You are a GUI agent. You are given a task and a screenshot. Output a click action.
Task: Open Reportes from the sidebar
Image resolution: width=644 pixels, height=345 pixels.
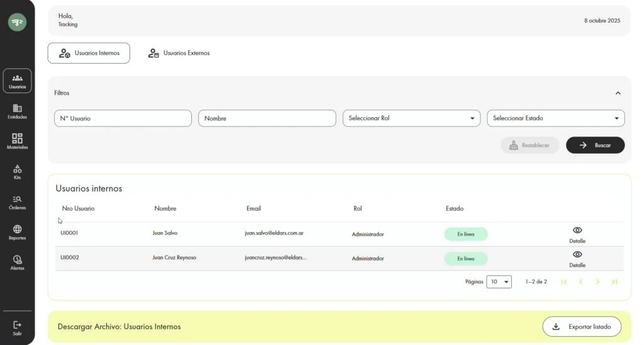[17, 232]
